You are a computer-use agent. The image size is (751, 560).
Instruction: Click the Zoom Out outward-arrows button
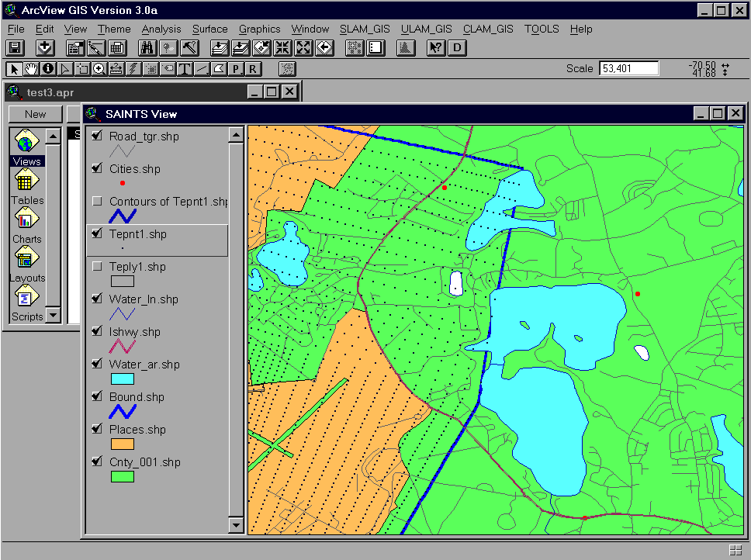[x=304, y=47]
